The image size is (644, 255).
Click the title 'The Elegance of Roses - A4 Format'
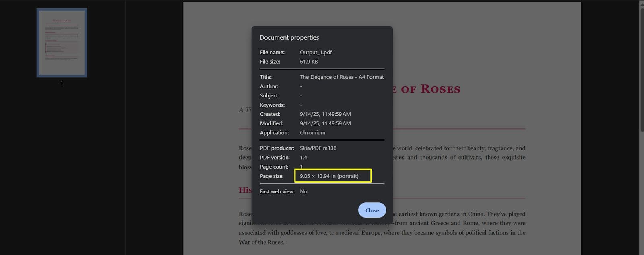(341, 77)
